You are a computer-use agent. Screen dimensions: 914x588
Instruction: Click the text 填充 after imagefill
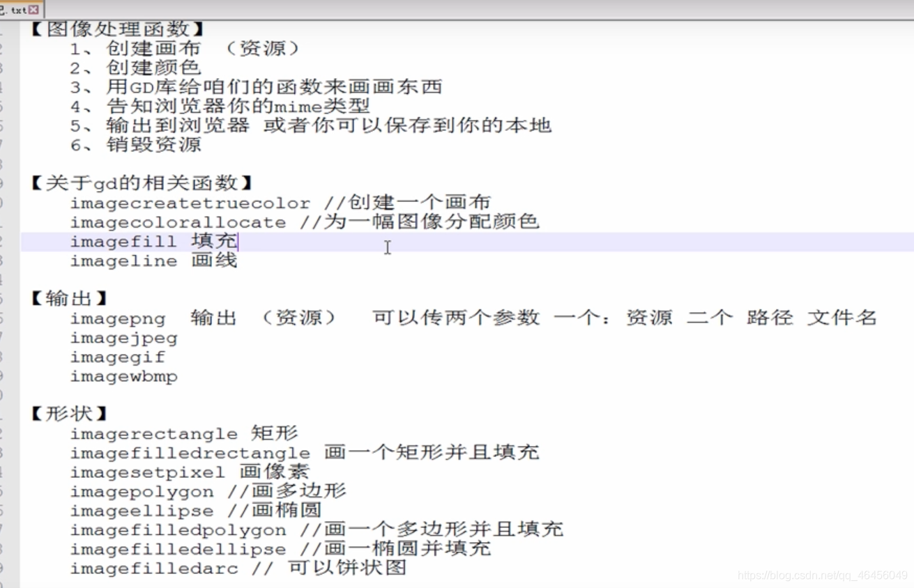(213, 242)
